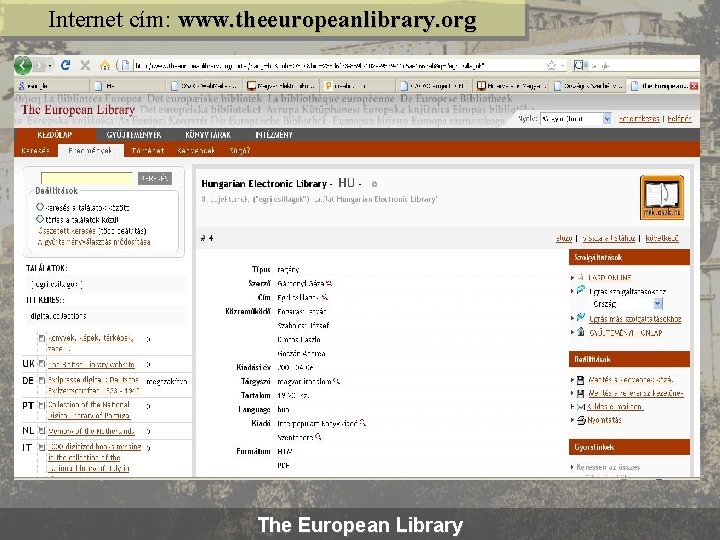
Task: Click 'A gyűjteményválasztás módosítása' link
Action: click(x=94, y=242)
